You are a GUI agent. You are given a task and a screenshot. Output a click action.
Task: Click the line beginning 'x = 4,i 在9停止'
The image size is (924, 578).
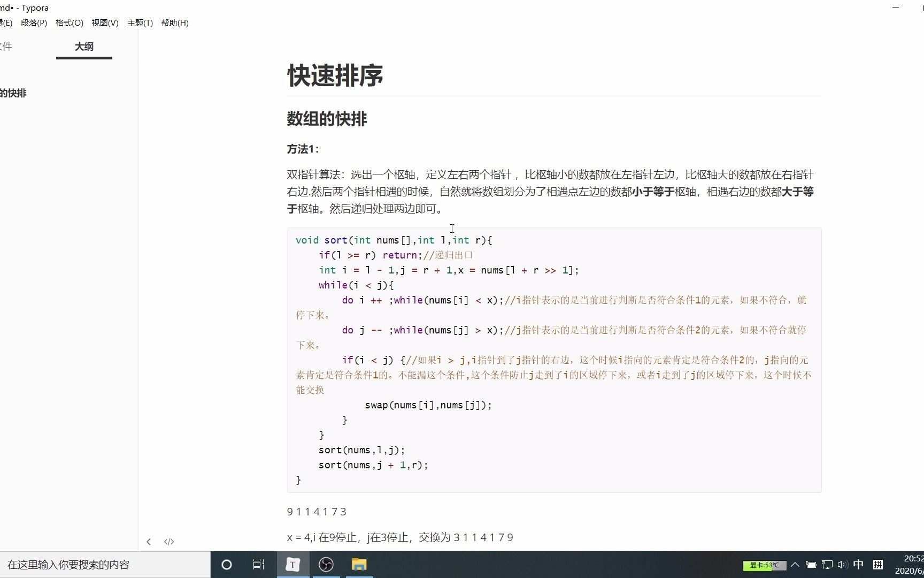(400, 537)
